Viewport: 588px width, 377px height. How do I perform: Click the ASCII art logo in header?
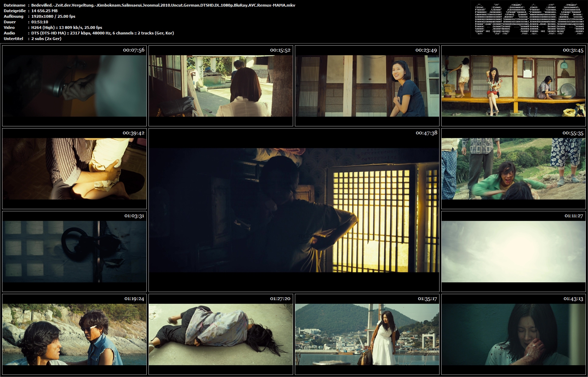tap(529, 19)
